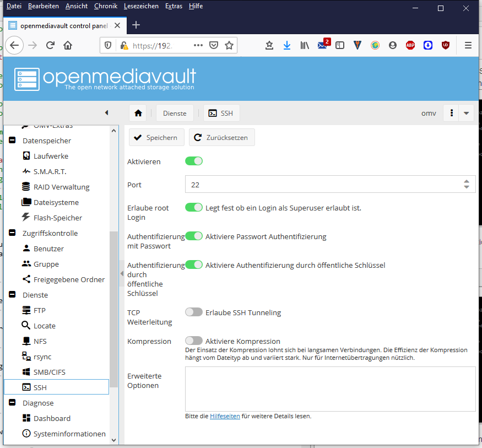
Task: Open the Dashboard item under Diagnose
Action: coord(52,418)
